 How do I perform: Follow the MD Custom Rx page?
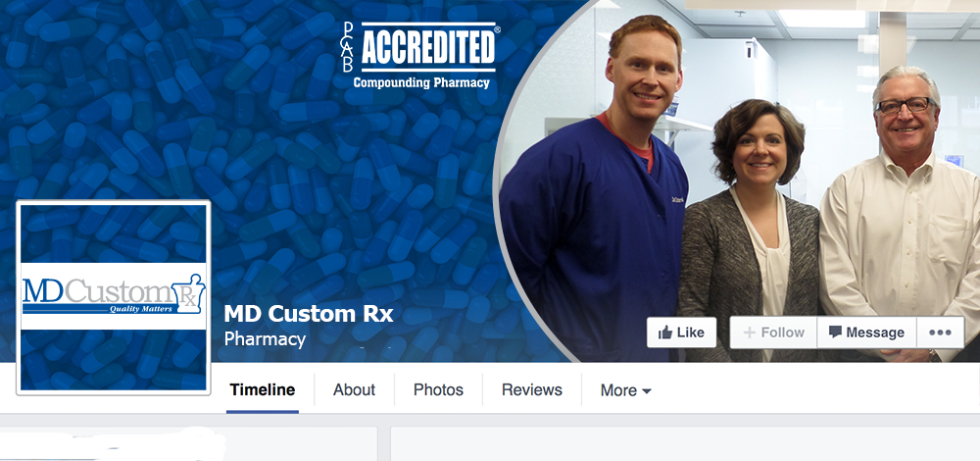pyautogui.click(x=773, y=333)
